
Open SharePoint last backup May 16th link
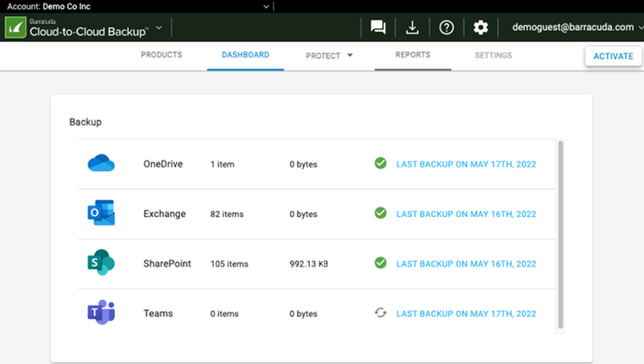466,264
